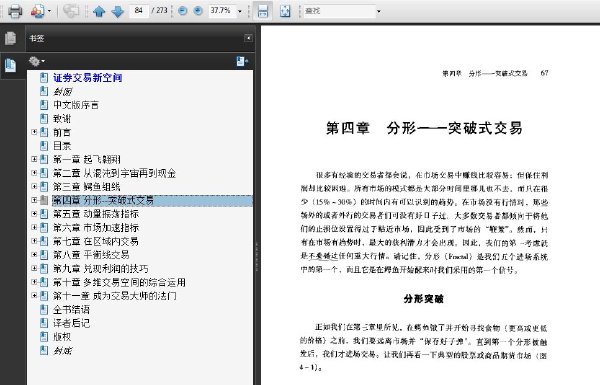Open bookmark 第十章 多维交易空间的综合运用
Image resolution: width=600 pixels, height=385 pixels.
click(x=119, y=282)
